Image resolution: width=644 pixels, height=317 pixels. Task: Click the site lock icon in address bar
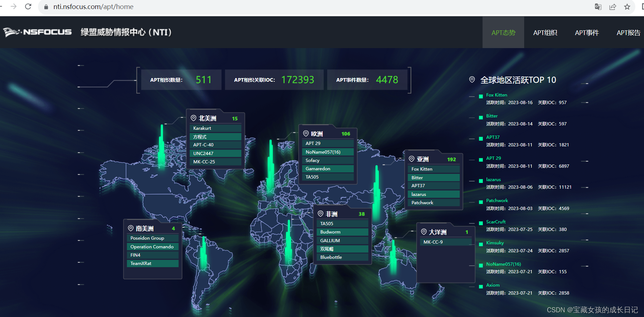coord(46,7)
